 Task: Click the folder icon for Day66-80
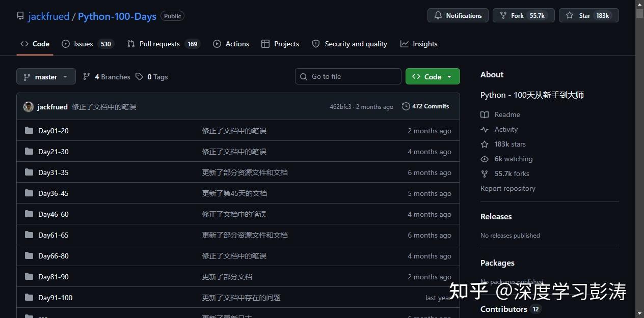[x=29, y=256]
